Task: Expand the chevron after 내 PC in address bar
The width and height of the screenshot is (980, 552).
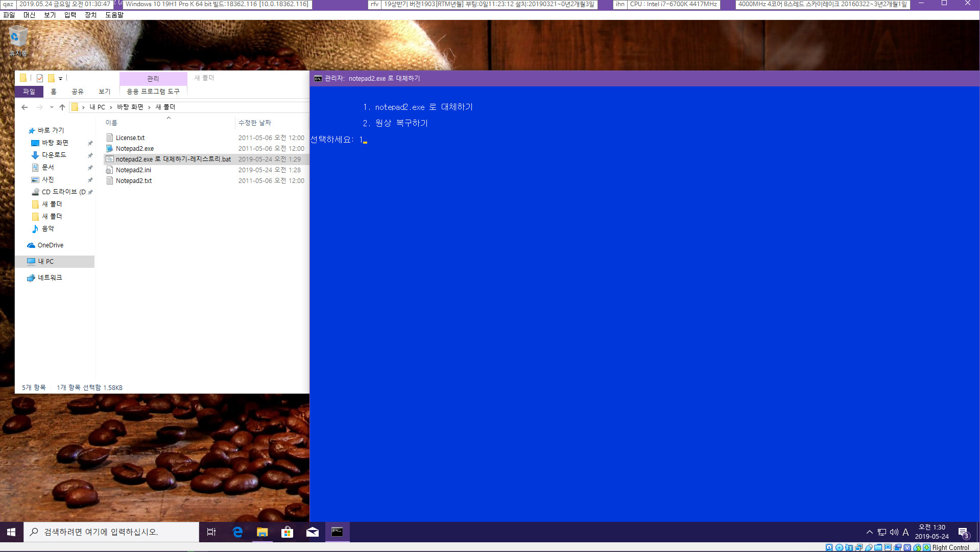Action: 111,107
